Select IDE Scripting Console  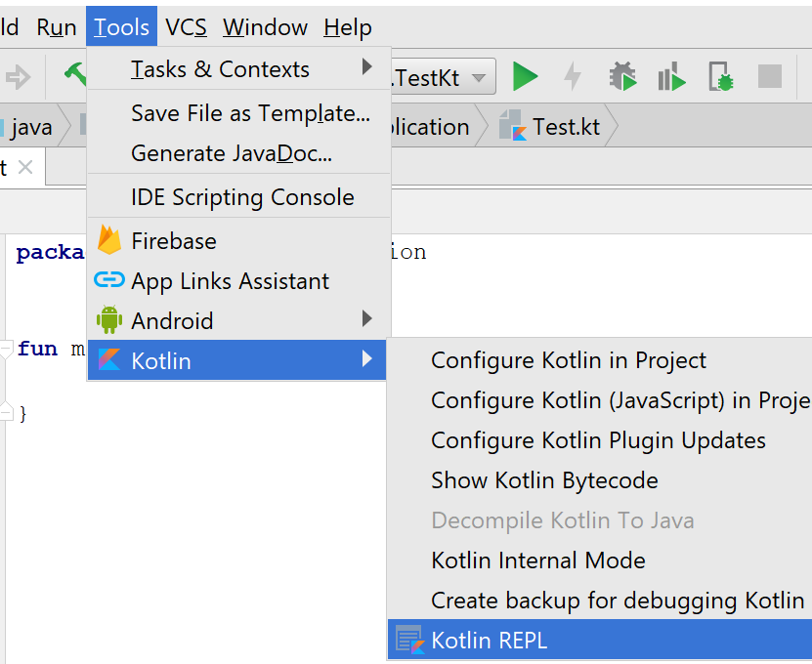tap(242, 197)
